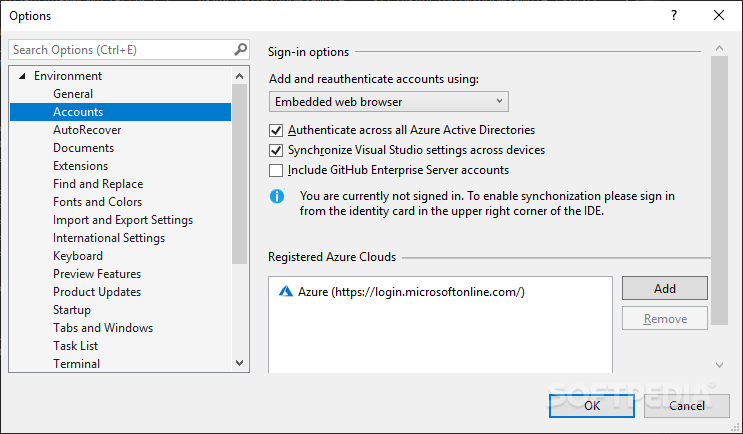Click the Remove button
The width and height of the screenshot is (743, 434).
point(665,319)
